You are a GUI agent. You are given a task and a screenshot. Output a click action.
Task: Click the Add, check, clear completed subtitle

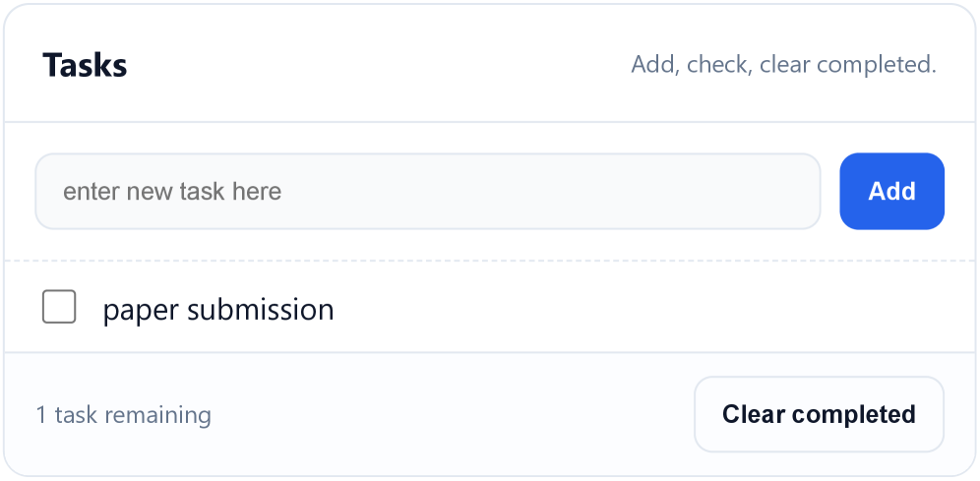coord(782,65)
